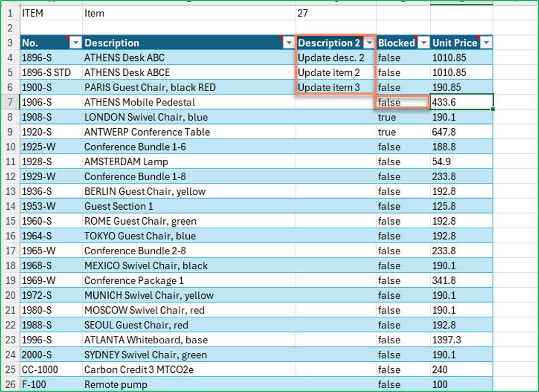This screenshot has height=392, width=539.
Task: Click the Update desc. 2 cell
Action: (336, 58)
